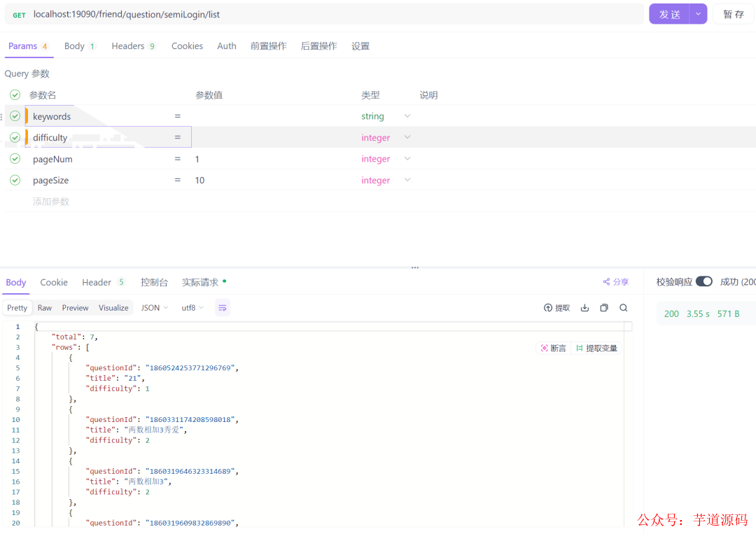Viewport: 756px width, 534px height.
Task: Open the response Header tab
Action: click(103, 283)
